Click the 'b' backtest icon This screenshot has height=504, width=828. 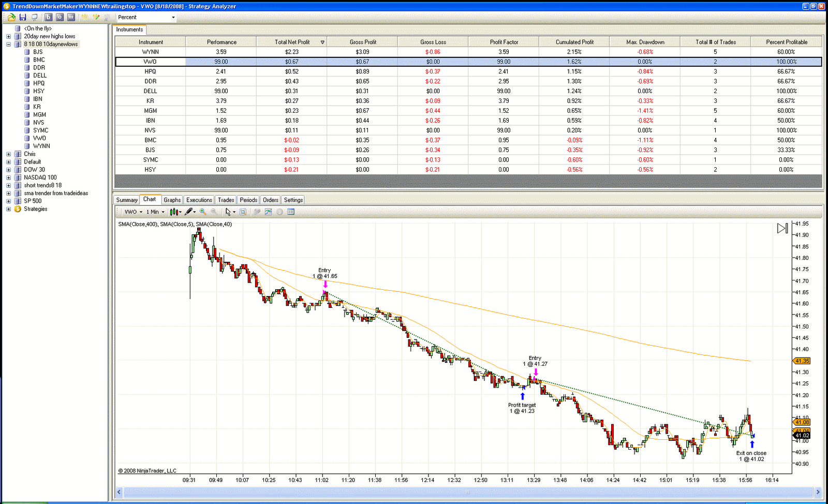click(48, 17)
